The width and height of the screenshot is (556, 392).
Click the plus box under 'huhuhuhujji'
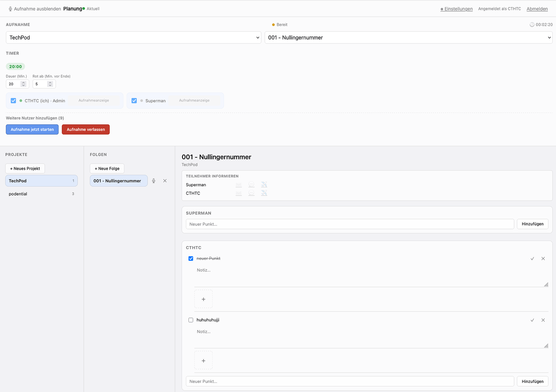pyautogui.click(x=203, y=361)
